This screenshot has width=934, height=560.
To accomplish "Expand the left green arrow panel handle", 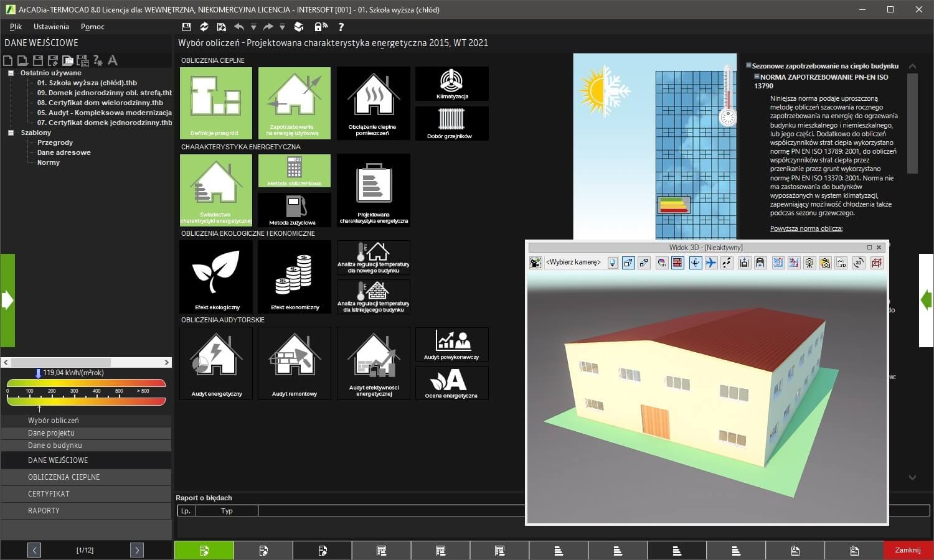I will click(x=7, y=301).
